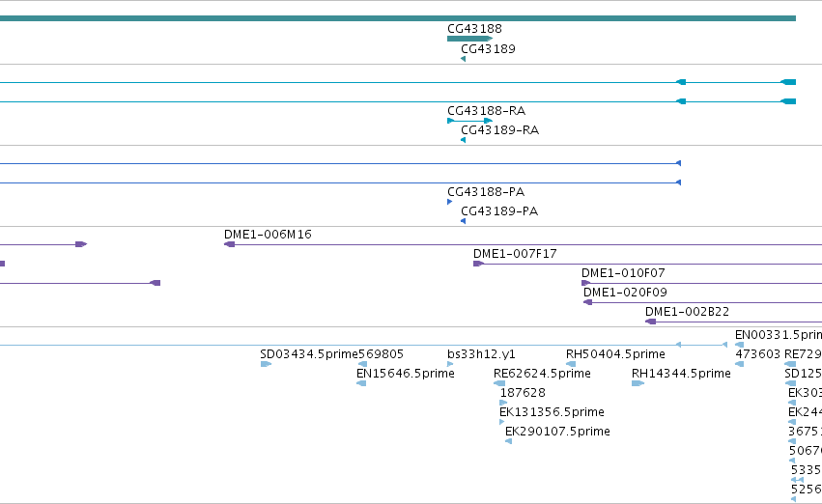
Task: Select the RH14344.5prime EST glyph
Action: [x=638, y=383]
